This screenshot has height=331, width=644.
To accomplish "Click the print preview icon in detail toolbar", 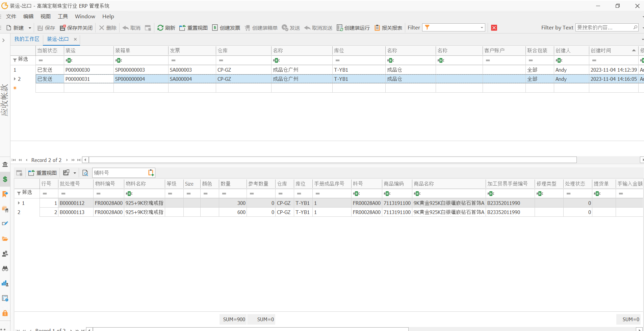I will pyautogui.click(x=85, y=173).
